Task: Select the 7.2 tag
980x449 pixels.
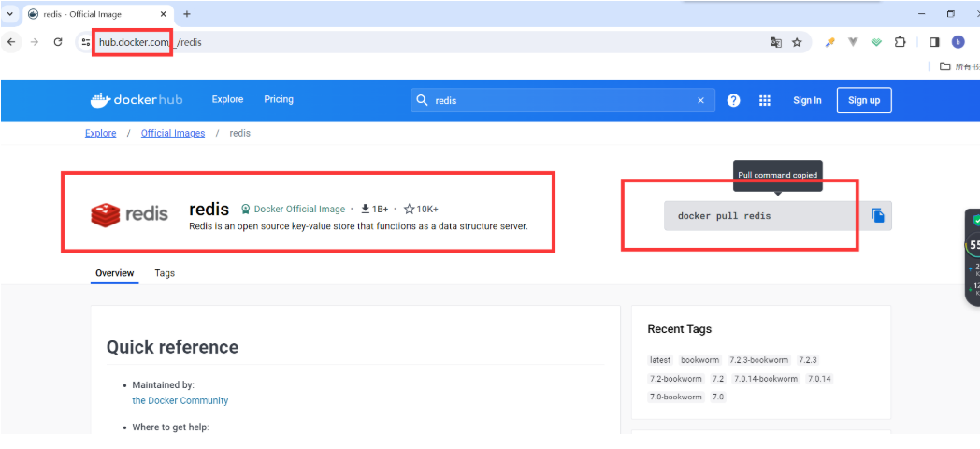Action: [x=718, y=379]
